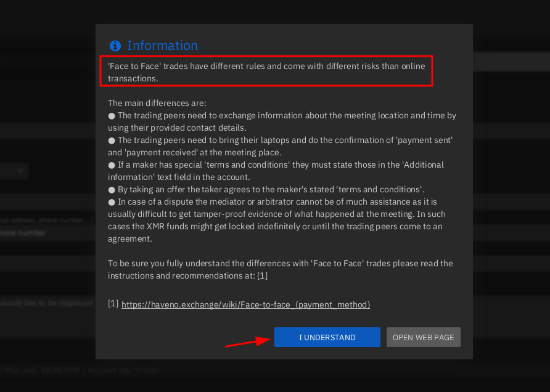Click the bullet icon for meeting location point
This screenshot has width=550, height=392.
(112, 116)
